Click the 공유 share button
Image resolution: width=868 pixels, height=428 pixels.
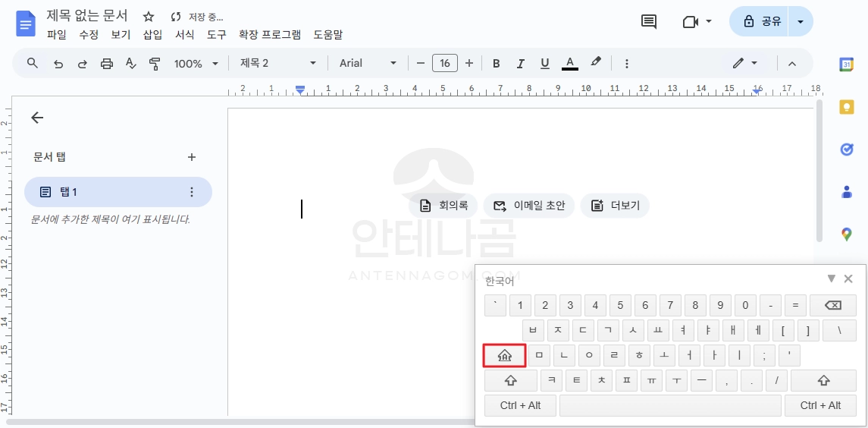762,21
